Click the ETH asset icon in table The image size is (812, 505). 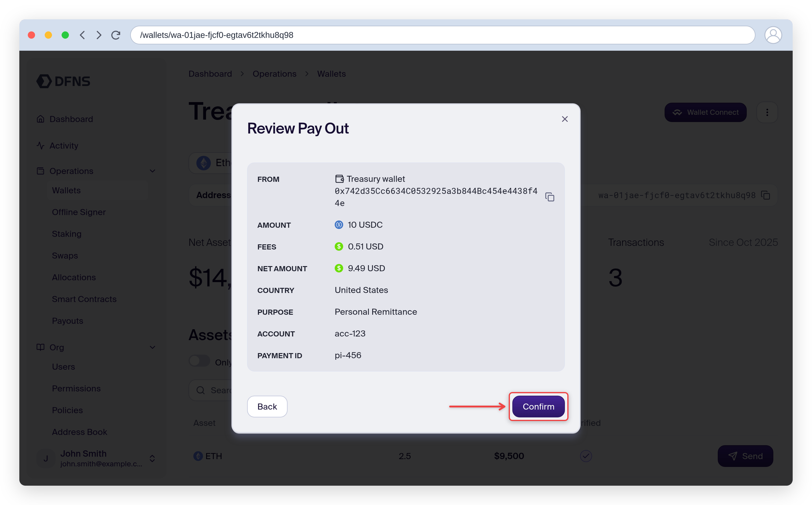(x=198, y=456)
